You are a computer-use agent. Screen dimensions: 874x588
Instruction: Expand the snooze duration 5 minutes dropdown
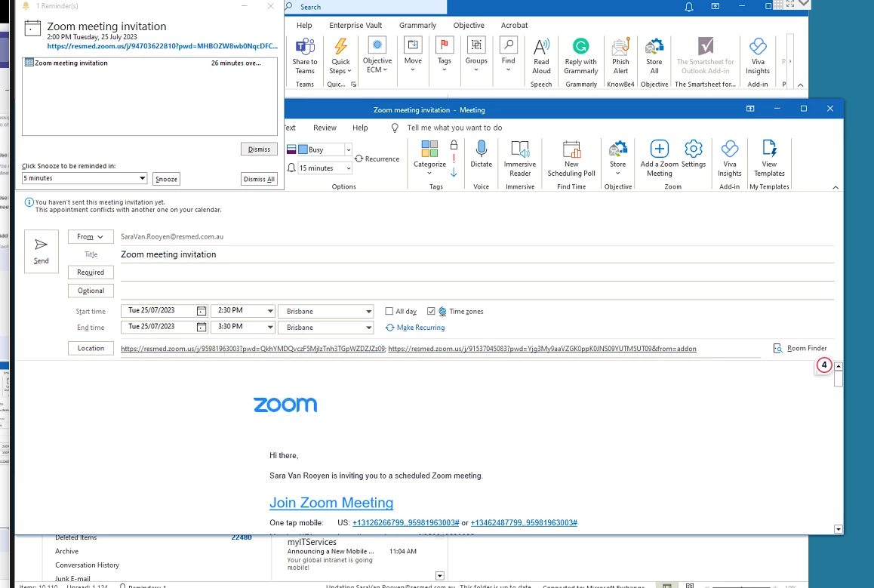tap(142, 178)
